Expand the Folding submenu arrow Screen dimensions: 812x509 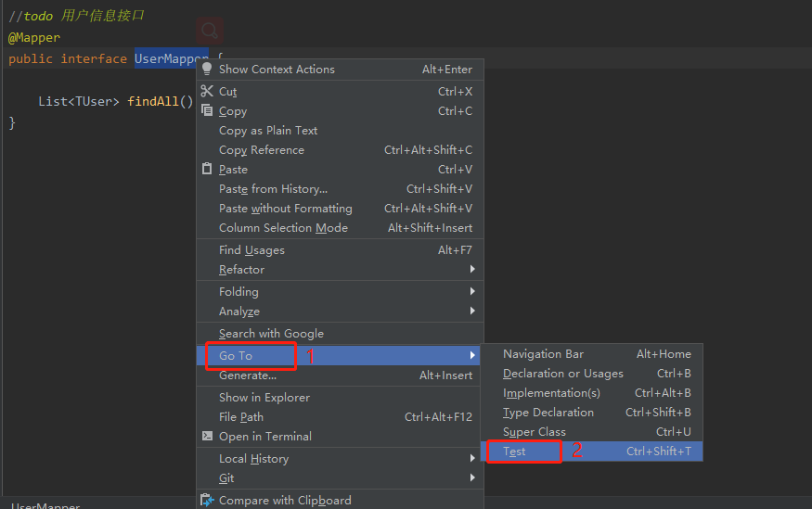pyautogui.click(x=472, y=291)
